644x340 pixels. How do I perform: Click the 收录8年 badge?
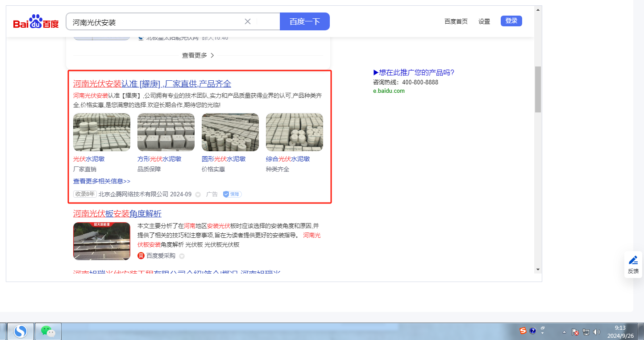point(85,194)
